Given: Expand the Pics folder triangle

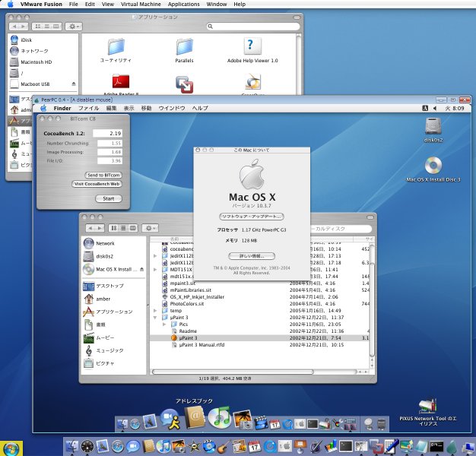Looking at the screenshot, I should pos(164,325).
